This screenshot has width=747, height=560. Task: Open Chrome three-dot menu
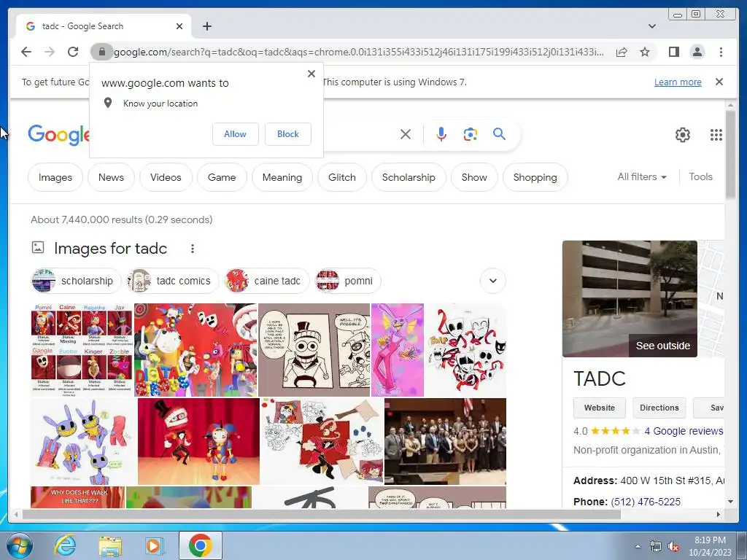(721, 52)
